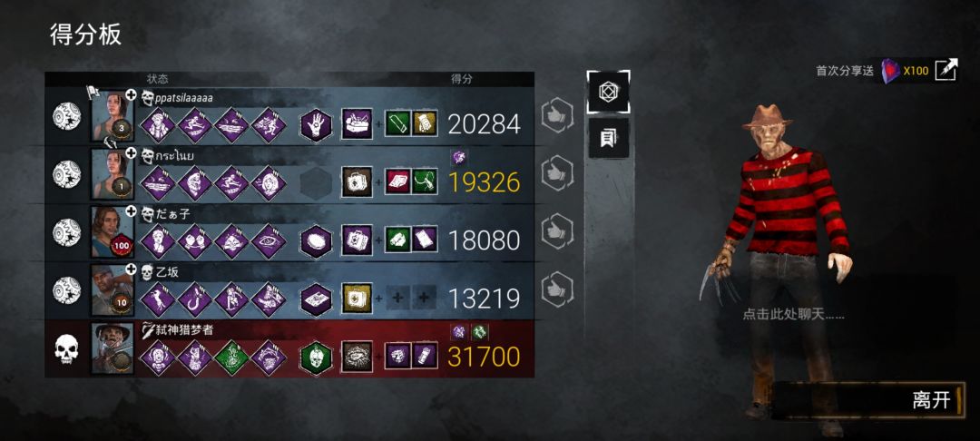980x441 pixels.
Task: Like the survivor scoring 19326
Action: (x=557, y=173)
